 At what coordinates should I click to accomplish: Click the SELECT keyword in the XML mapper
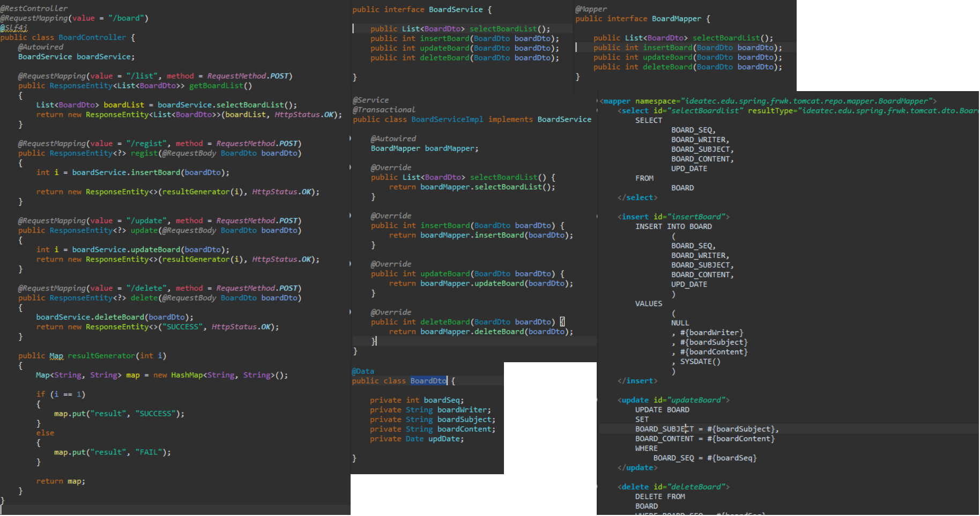[x=649, y=121]
